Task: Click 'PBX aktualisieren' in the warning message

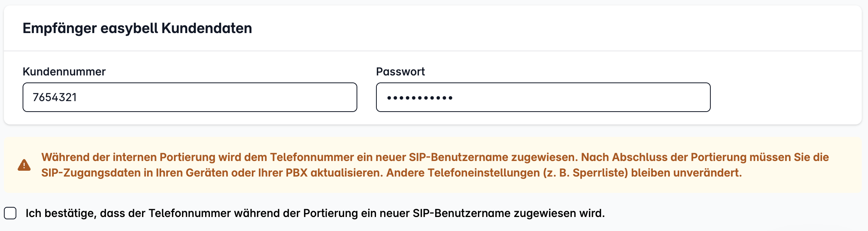Action: click(x=334, y=173)
